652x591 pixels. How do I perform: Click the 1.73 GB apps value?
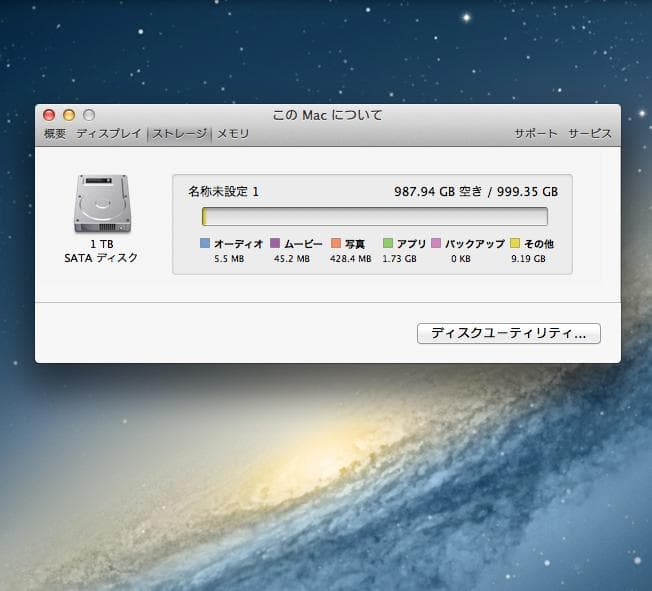point(399,259)
